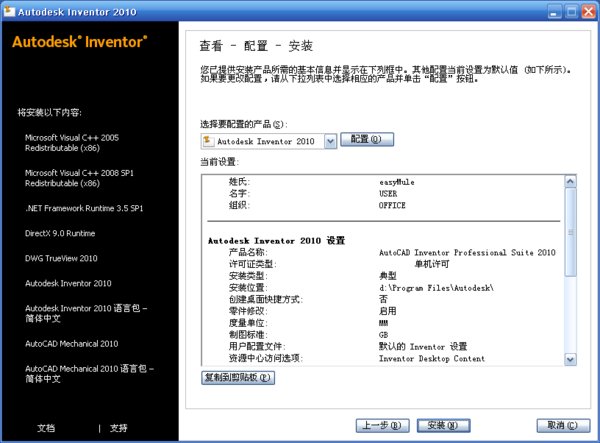Click the USER name value
Image resolution: width=600 pixels, height=443 pixels.
coord(388,194)
